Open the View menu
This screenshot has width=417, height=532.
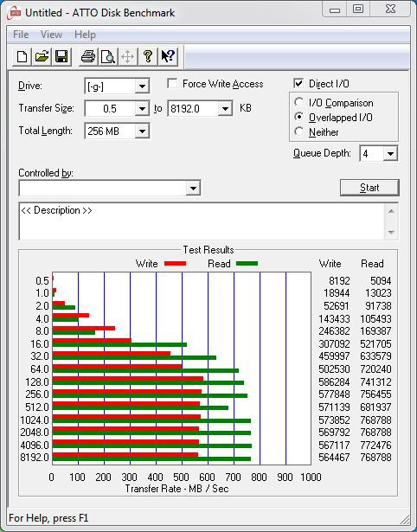pyautogui.click(x=52, y=35)
